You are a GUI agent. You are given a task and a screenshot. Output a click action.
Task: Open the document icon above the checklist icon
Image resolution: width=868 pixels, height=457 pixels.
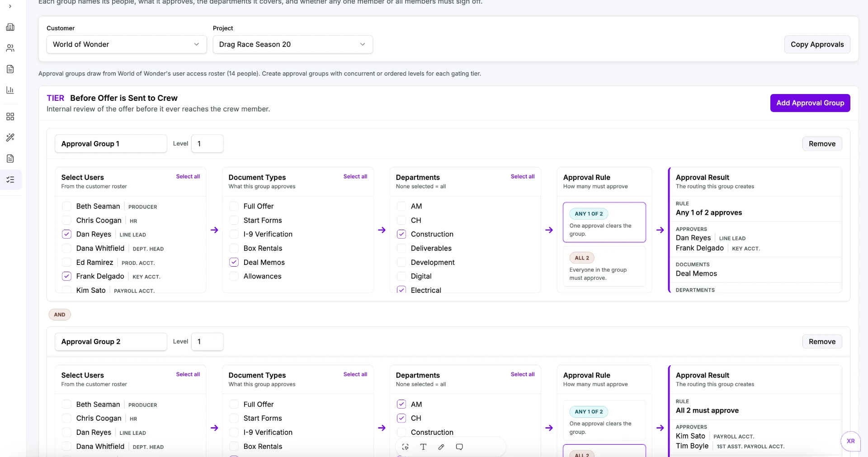10,159
